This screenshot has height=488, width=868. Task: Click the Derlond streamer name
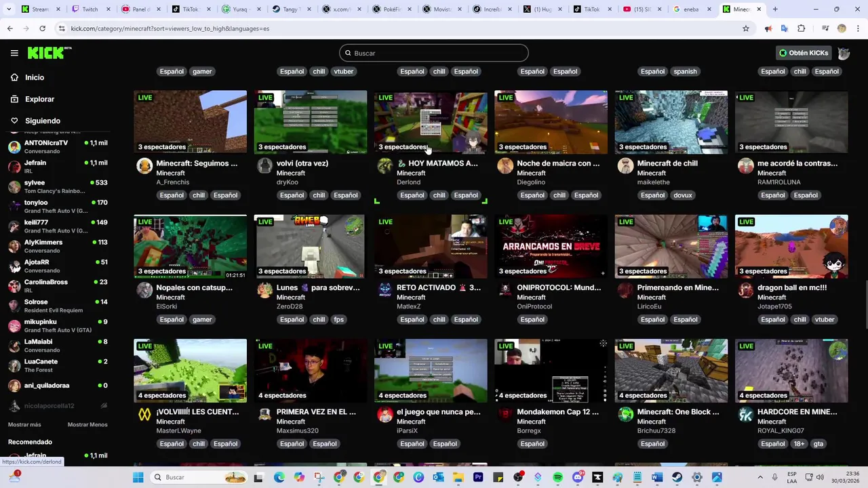point(408,182)
